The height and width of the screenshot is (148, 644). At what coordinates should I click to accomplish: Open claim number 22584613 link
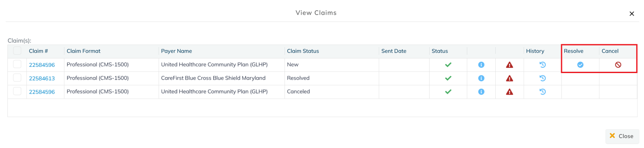click(x=42, y=78)
